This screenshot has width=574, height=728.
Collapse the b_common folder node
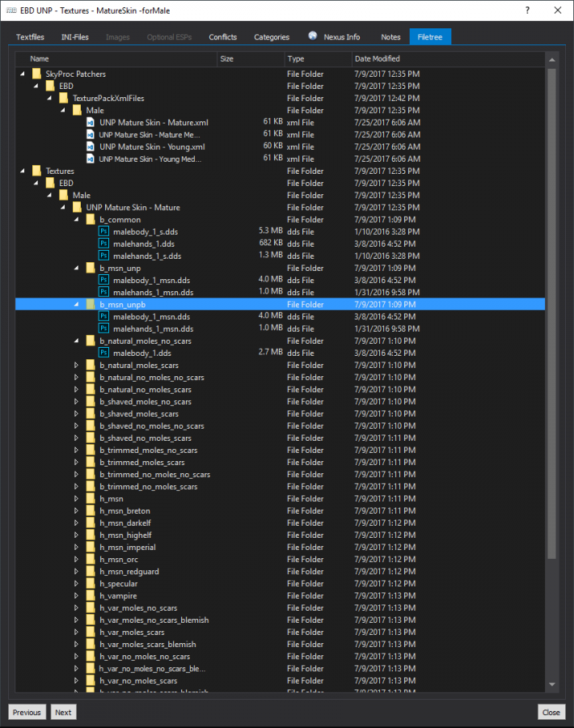point(76,219)
